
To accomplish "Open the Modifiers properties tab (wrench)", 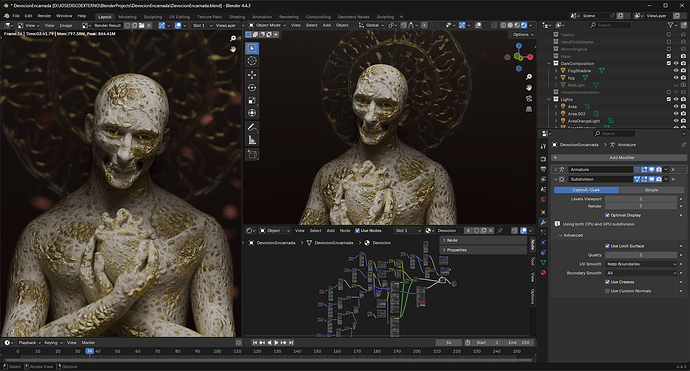I will pyautogui.click(x=543, y=222).
